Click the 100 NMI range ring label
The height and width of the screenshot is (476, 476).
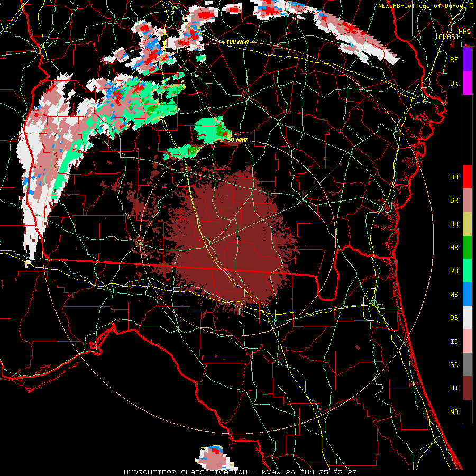tap(237, 42)
